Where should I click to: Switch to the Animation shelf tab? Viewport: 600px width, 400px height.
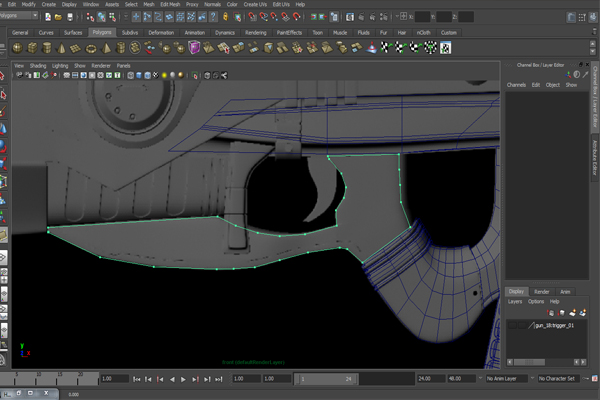tap(194, 33)
